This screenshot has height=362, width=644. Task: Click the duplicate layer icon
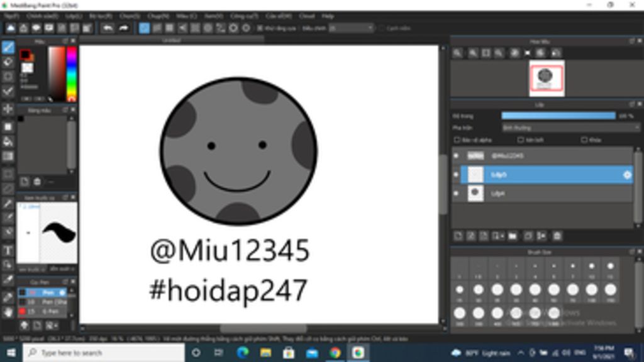(528, 236)
